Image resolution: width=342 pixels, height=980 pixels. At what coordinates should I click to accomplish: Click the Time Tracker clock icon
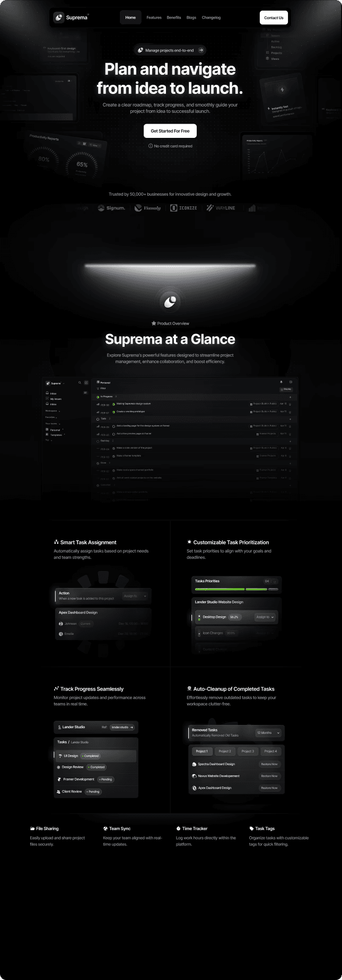179,828
